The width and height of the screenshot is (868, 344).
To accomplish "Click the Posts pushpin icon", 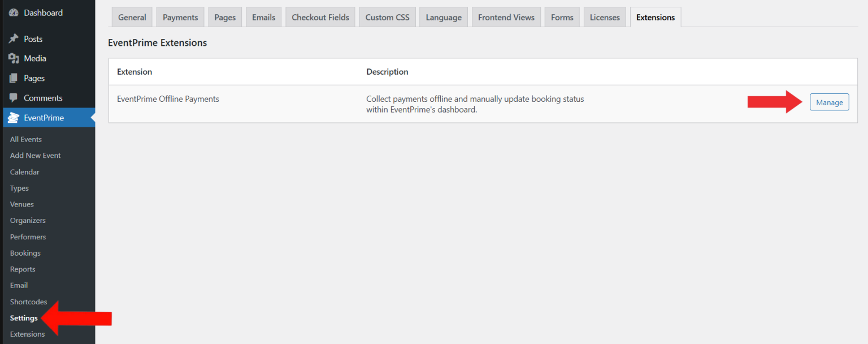I will [x=14, y=39].
